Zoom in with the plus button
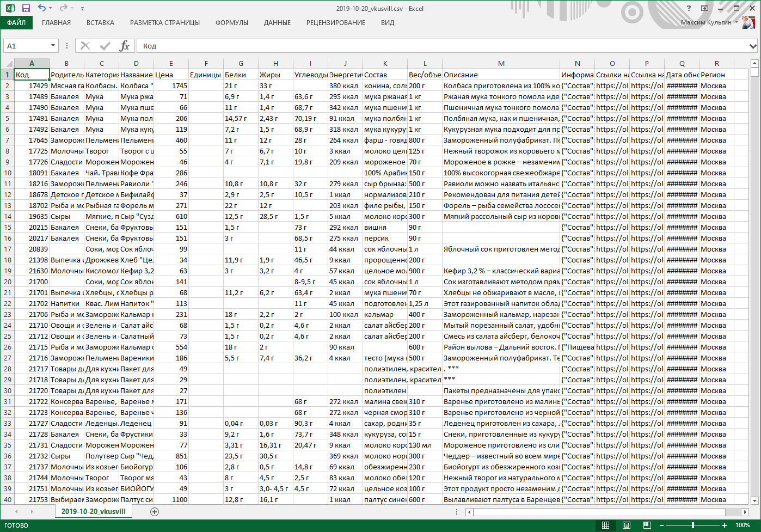The image size is (761, 532). (725, 525)
